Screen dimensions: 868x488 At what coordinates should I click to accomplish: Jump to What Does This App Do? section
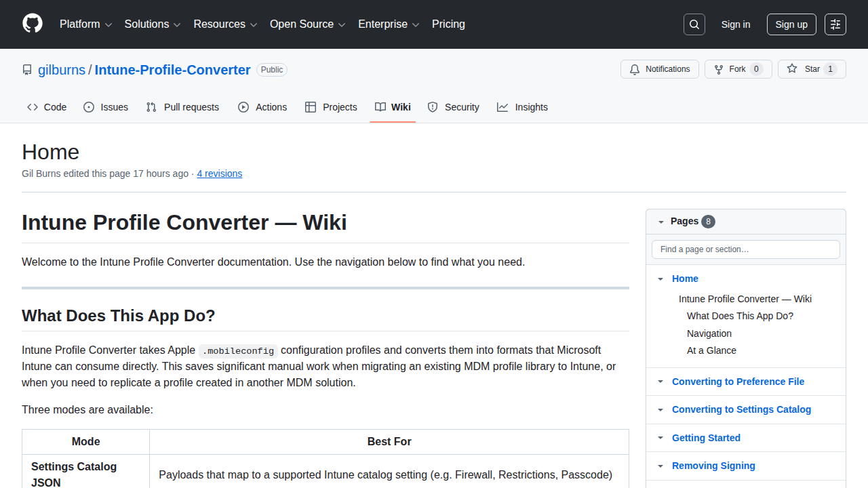[740, 316]
